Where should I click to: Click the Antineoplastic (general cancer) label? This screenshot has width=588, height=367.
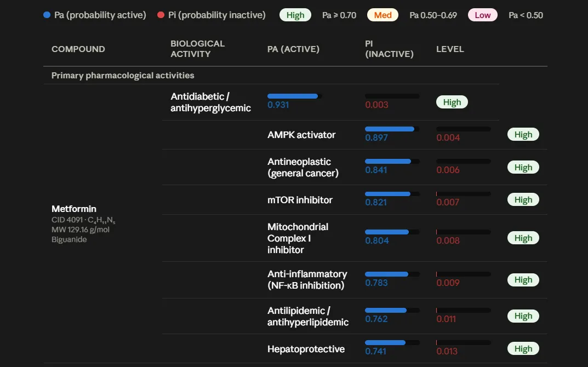(302, 167)
